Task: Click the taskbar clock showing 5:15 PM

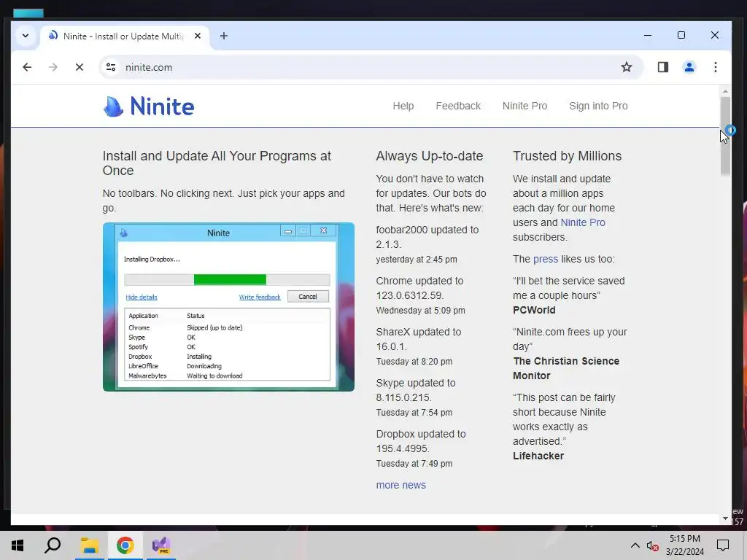Action: coord(684,545)
